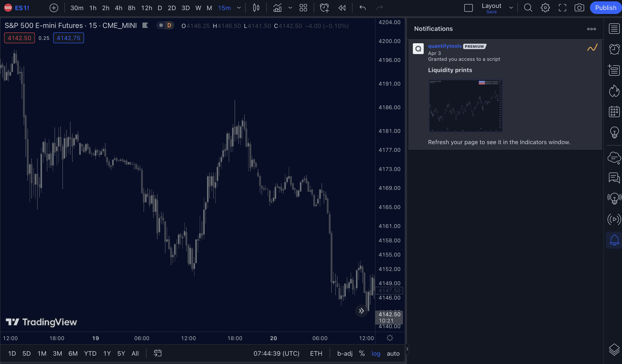Open notifications three-dots options menu
Image resolution: width=622 pixels, height=364 pixels.
click(x=591, y=29)
